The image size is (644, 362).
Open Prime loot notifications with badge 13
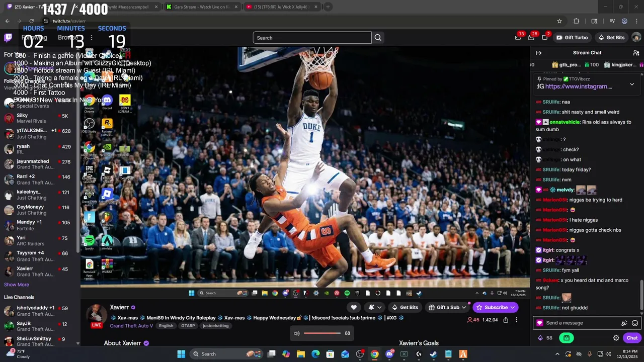[518, 38]
